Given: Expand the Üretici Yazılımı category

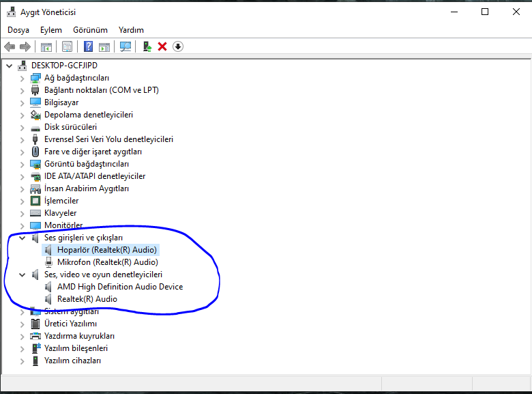Looking at the screenshot, I should pos(22,324).
